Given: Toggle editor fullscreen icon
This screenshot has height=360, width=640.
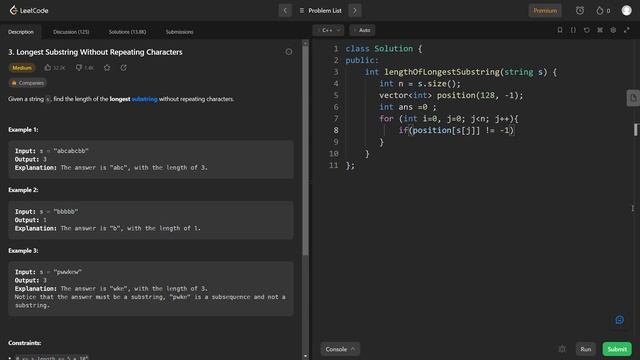Looking at the screenshot, I should click(627, 30).
